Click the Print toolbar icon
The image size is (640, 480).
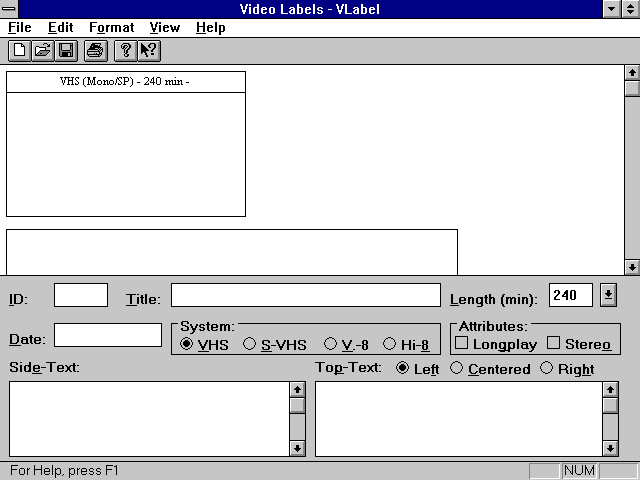click(x=95, y=50)
